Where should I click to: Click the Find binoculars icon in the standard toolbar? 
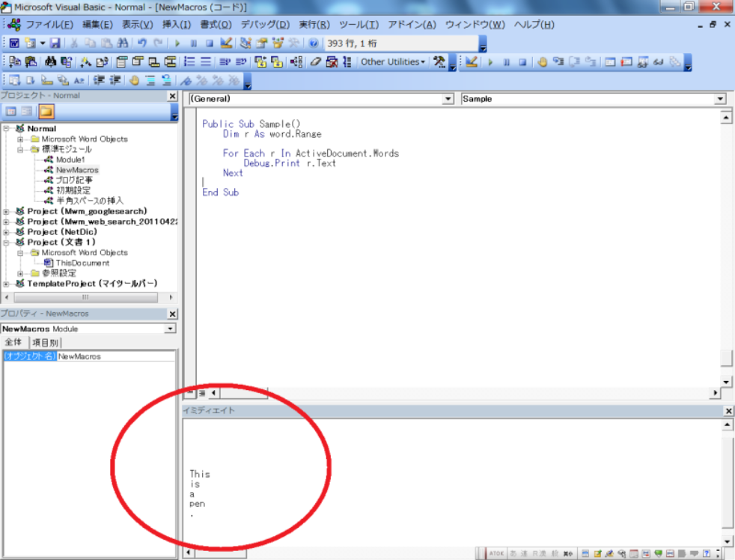[x=122, y=43]
